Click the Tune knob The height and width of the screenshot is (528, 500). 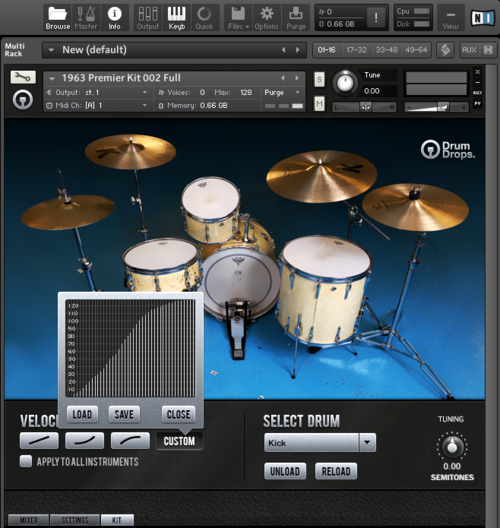(345, 82)
